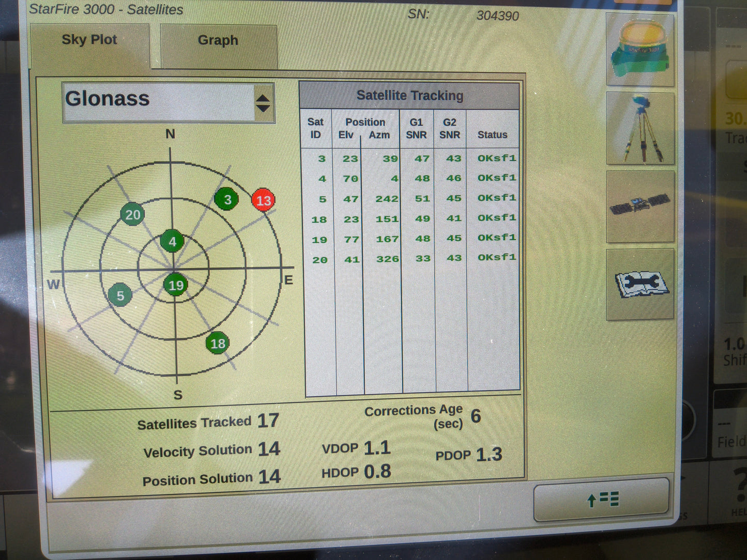Select green satellite 3 marker in sky plot
The height and width of the screenshot is (560, 747).
tap(226, 199)
